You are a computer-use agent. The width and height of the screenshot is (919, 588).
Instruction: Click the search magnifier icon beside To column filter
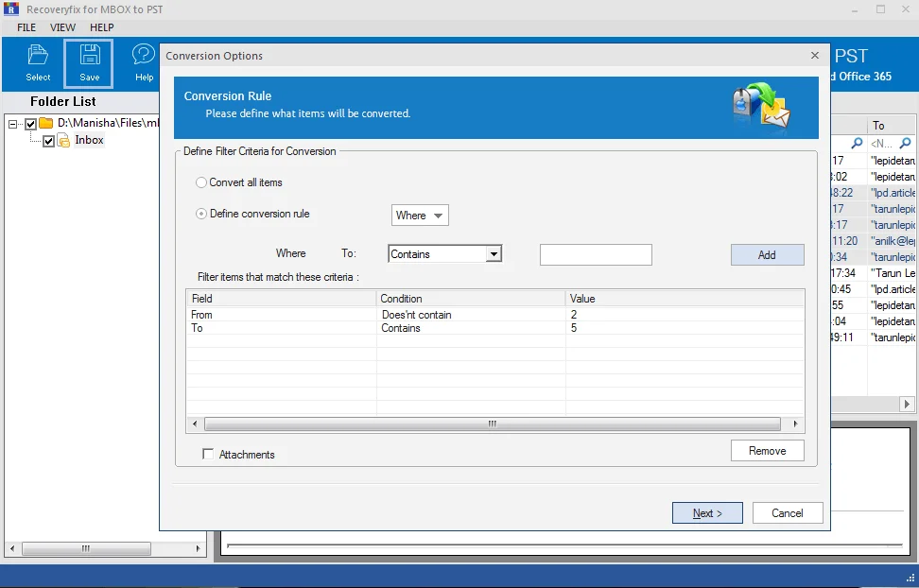906,143
